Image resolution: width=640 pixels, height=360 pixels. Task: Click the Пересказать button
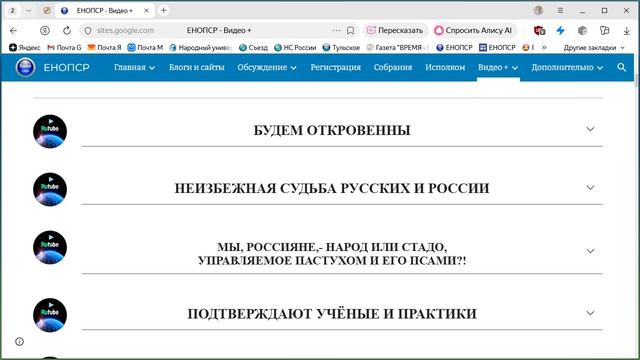[x=395, y=30]
